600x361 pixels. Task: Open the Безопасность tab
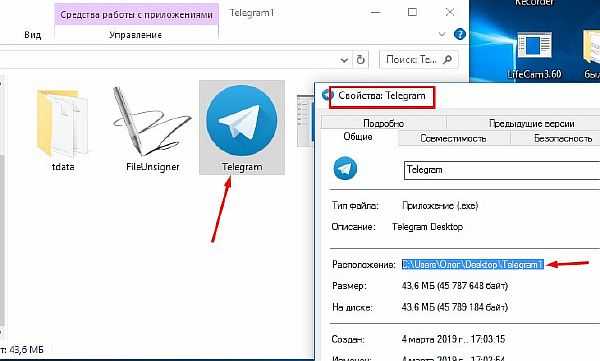point(562,138)
